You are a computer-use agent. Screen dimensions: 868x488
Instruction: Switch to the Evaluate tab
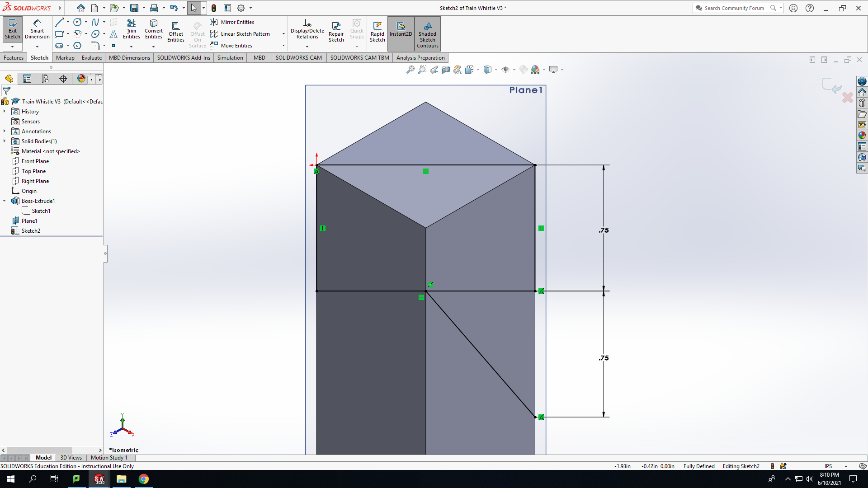(92, 58)
